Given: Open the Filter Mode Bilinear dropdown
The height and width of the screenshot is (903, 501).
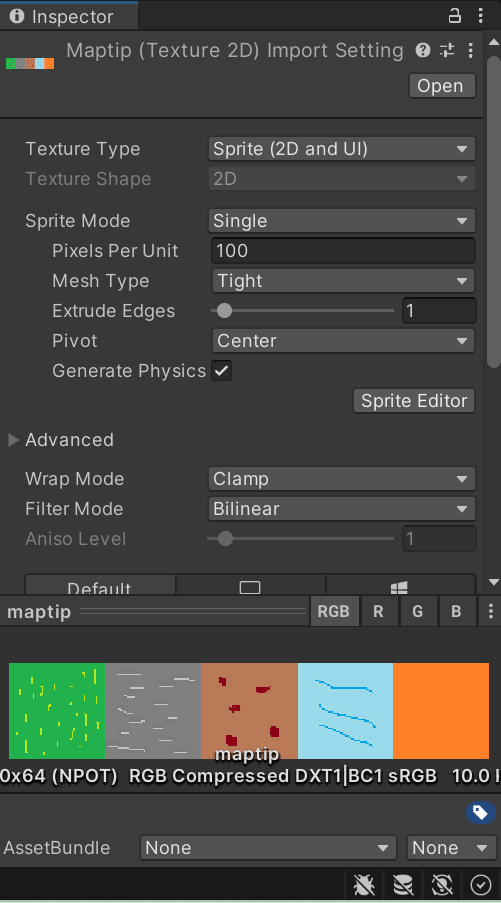Looking at the screenshot, I should pyautogui.click(x=341, y=509).
